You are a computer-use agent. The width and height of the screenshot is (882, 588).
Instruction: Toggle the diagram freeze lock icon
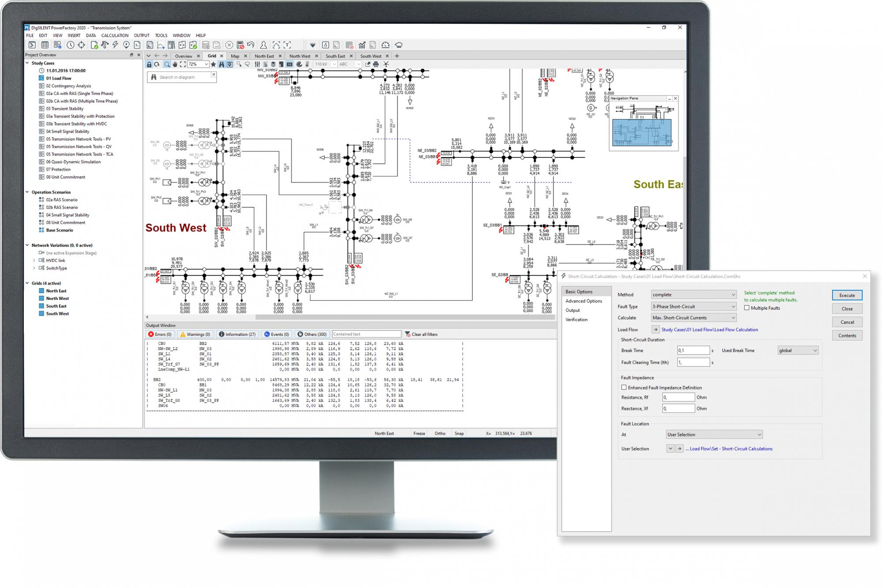tap(149, 64)
